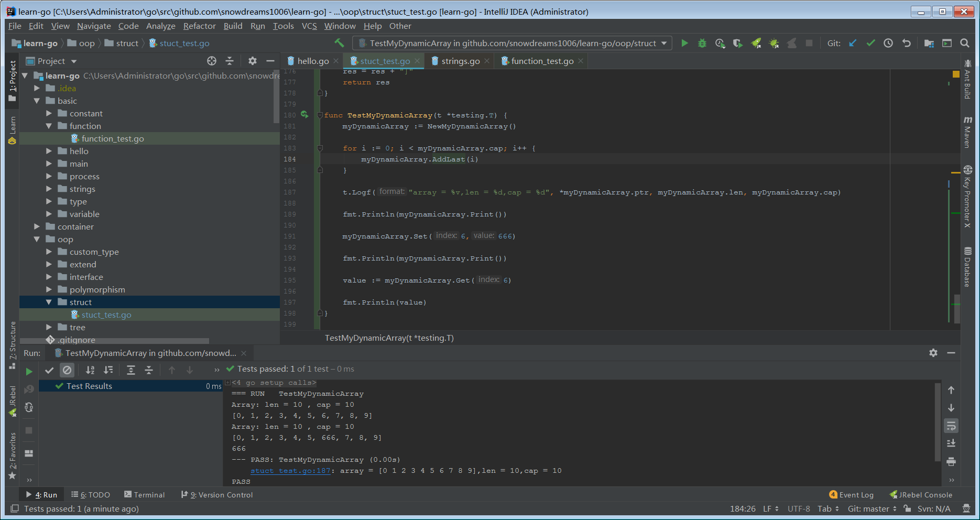980x520 pixels.
Task: Open the stuct_test.go:187 link in output
Action: coord(290,470)
